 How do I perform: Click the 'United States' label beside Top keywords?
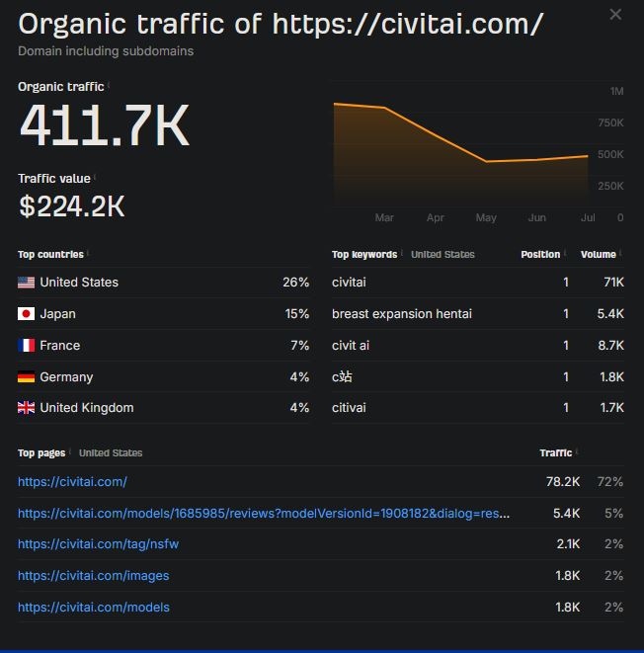click(443, 255)
